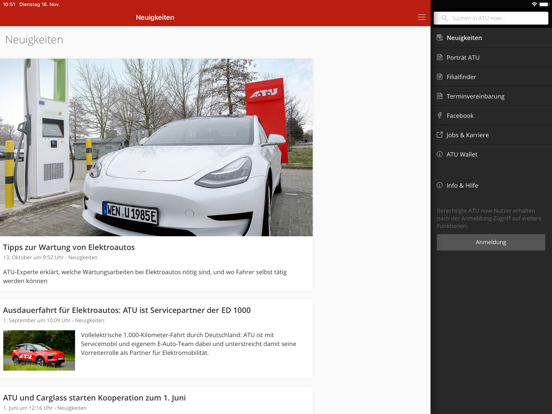Focus the Suchen in ATU now search field
552x414 pixels.
click(491, 18)
